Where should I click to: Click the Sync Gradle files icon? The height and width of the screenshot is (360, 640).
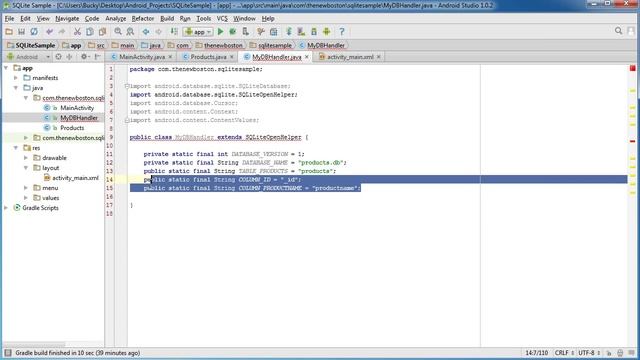289,31
